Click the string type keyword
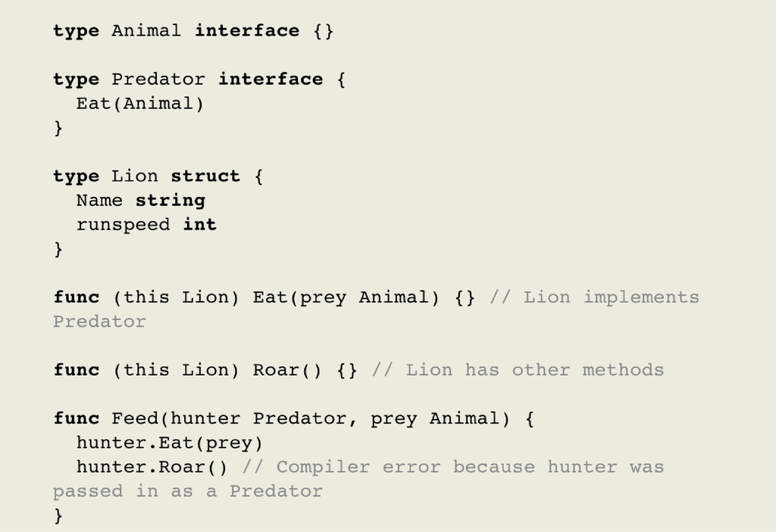Viewport: 776px width, 532px height. point(170,201)
